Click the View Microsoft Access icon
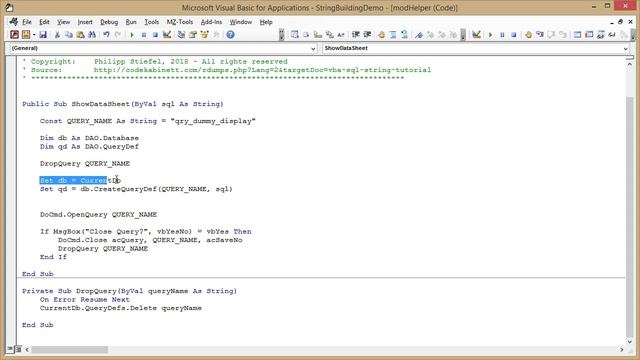 coord(14,35)
